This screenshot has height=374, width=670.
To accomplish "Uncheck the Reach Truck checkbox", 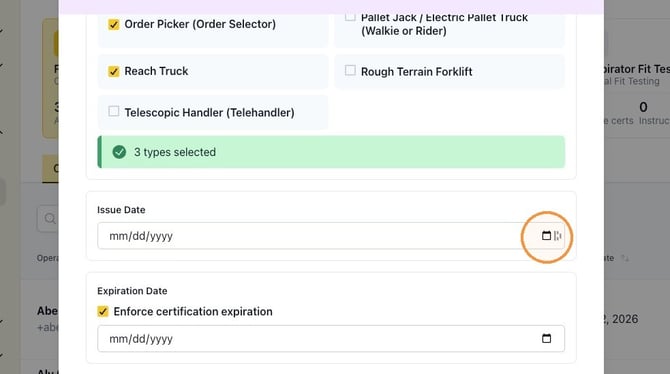I will tap(114, 71).
